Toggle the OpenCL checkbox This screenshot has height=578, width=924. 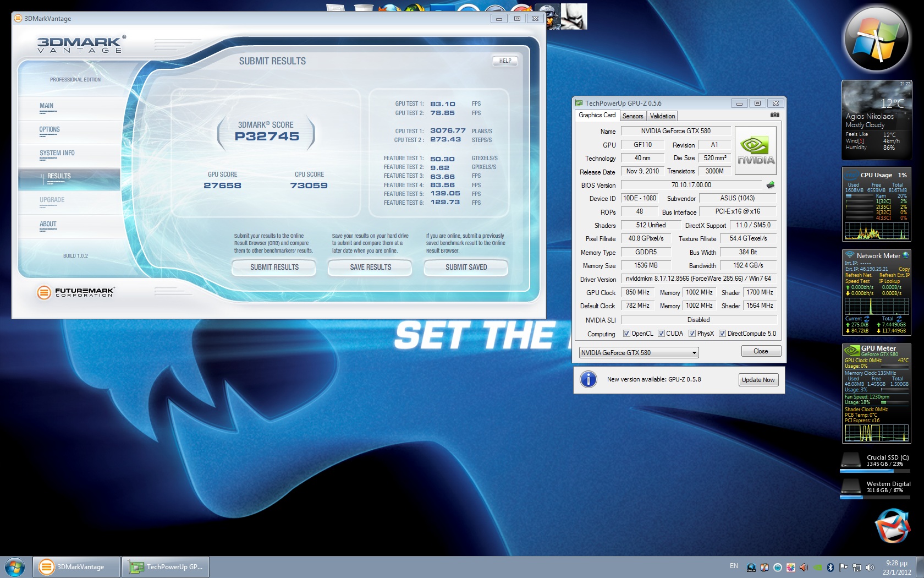pos(626,334)
